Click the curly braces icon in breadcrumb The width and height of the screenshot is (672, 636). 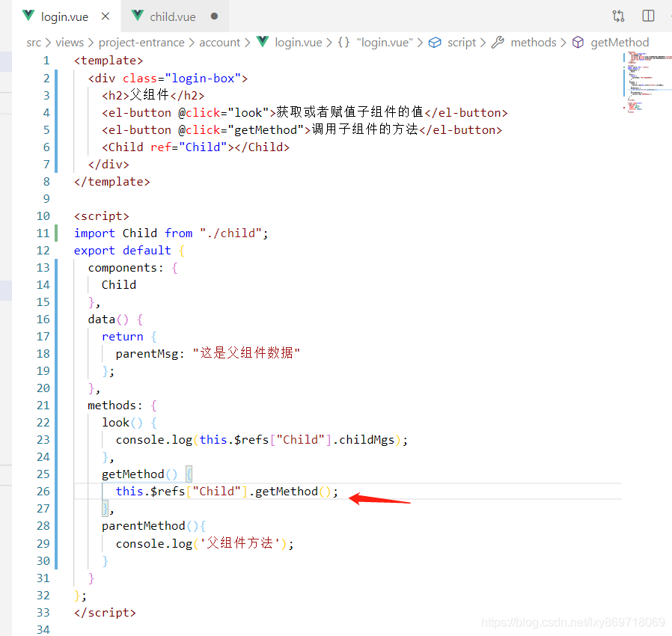(343, 43)
